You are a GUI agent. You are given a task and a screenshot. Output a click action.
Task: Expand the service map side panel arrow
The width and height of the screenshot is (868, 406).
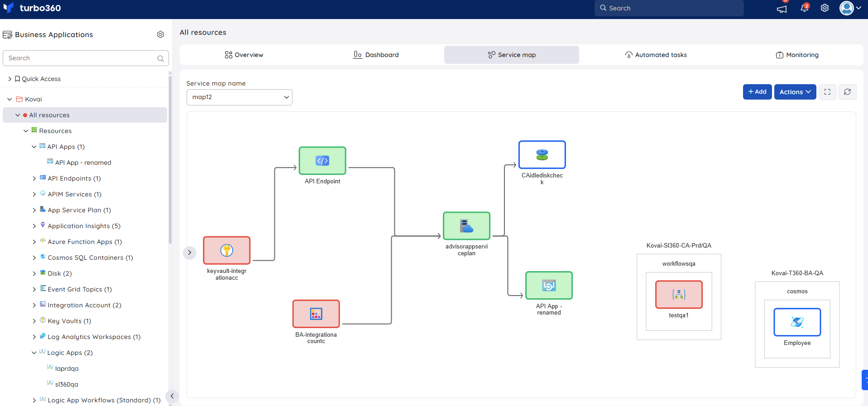[190, 253]
